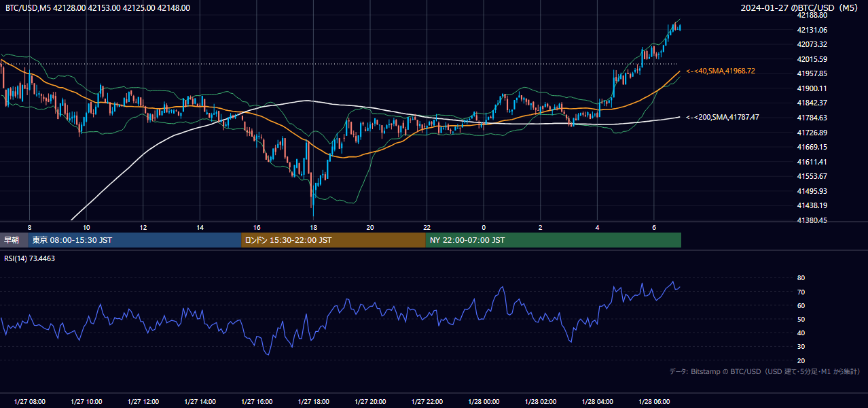This screenshot has height=408, width=868.
Task: Click the bottom date label 1/27 10:00
Action: coord(86,401)
